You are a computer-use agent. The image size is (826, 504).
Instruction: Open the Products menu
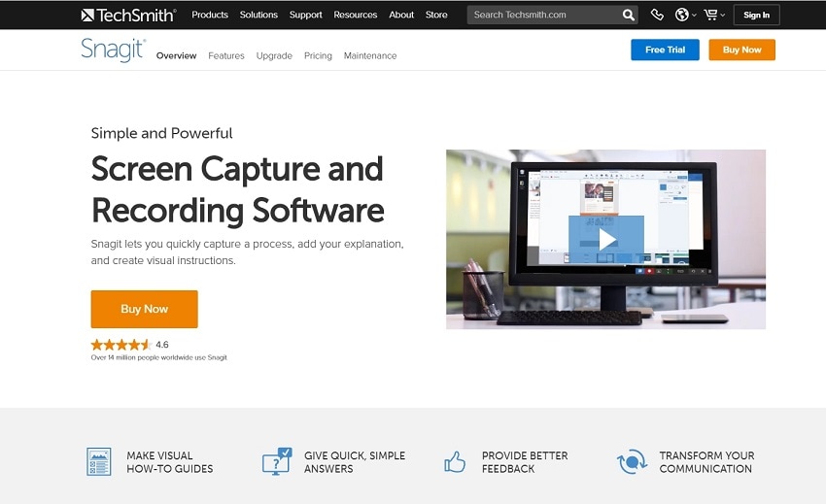click(210, 15)
